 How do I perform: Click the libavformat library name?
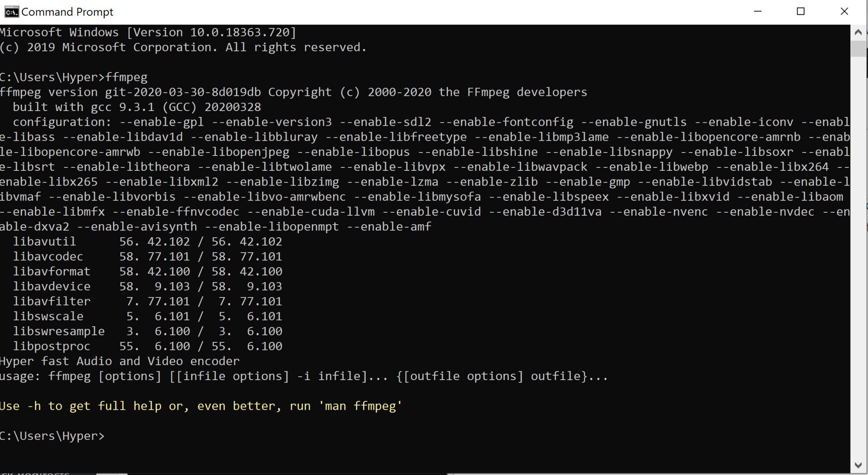click(52, 271)
